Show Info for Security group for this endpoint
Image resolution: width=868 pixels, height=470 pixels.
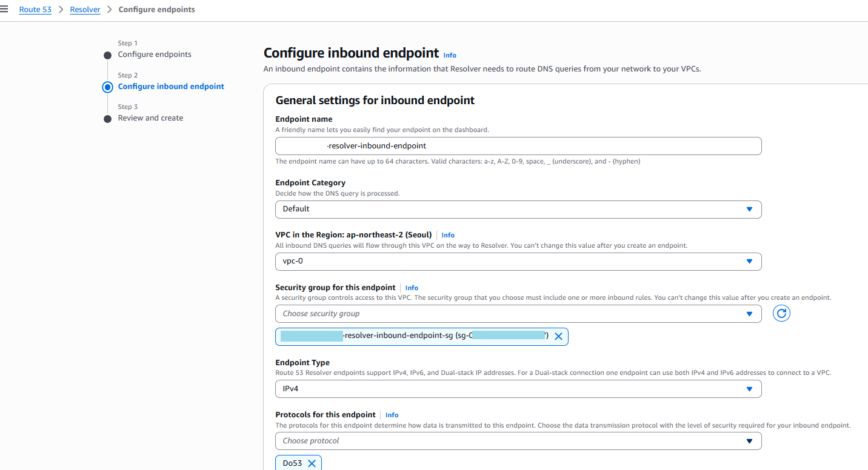(x=412, y=288)
